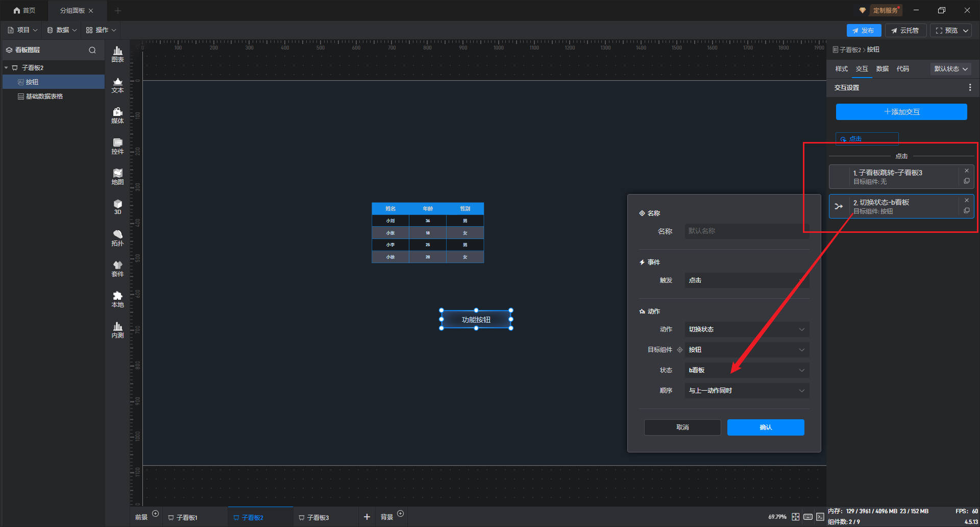Click the 确认 confirm button
The height and width of the screenshot is (527, 980).
[765, 427]
